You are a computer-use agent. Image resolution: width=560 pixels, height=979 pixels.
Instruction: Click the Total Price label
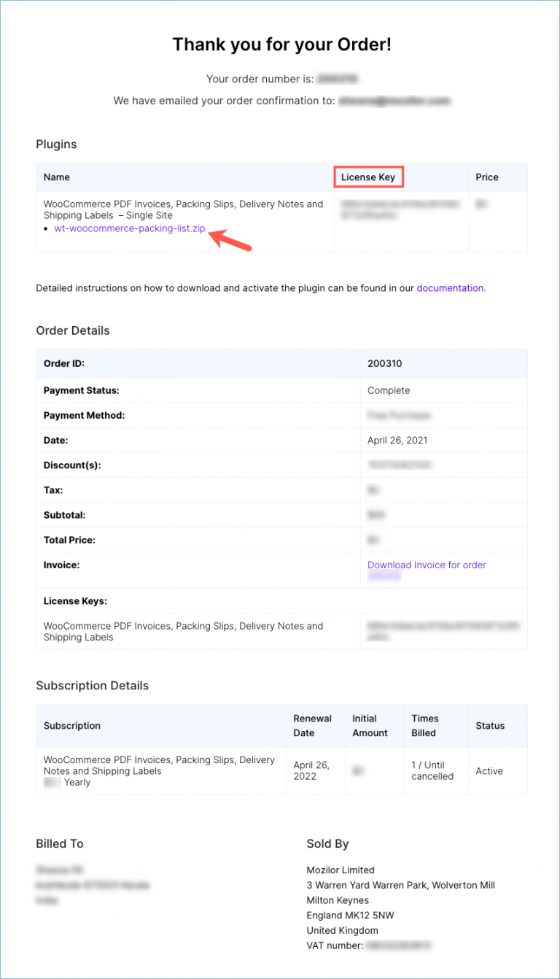[x=69, y=540]
